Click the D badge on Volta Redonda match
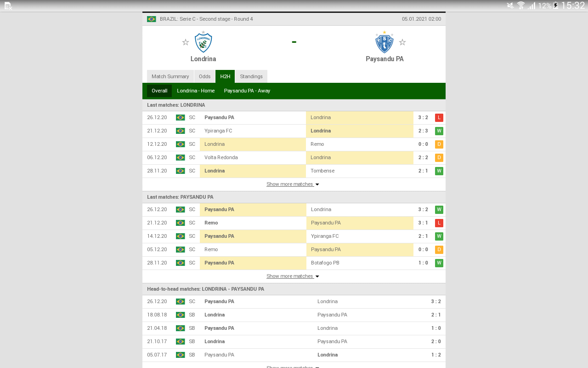588x368 pixels. [439, 158]
